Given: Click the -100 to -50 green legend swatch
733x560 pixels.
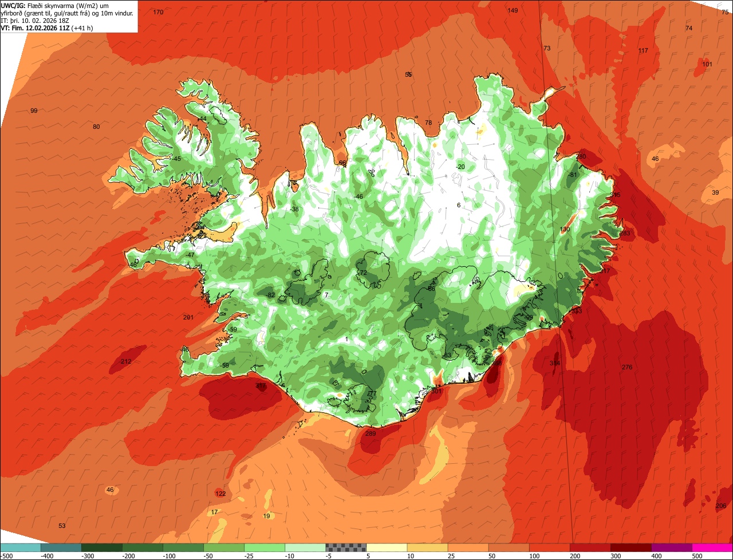Looking at the screenshot, I should click(183, 547).
